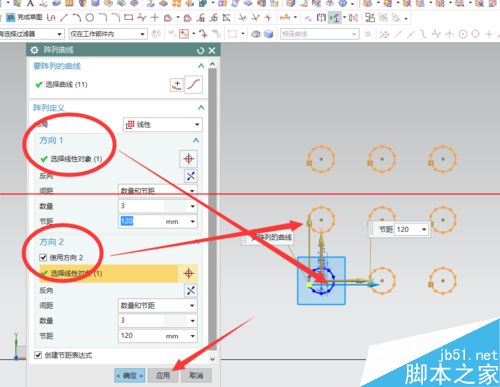Open on-screen pitch box dropdown arrow
Image resolution: width=500 pixels, height=387 pixels.
424,229
